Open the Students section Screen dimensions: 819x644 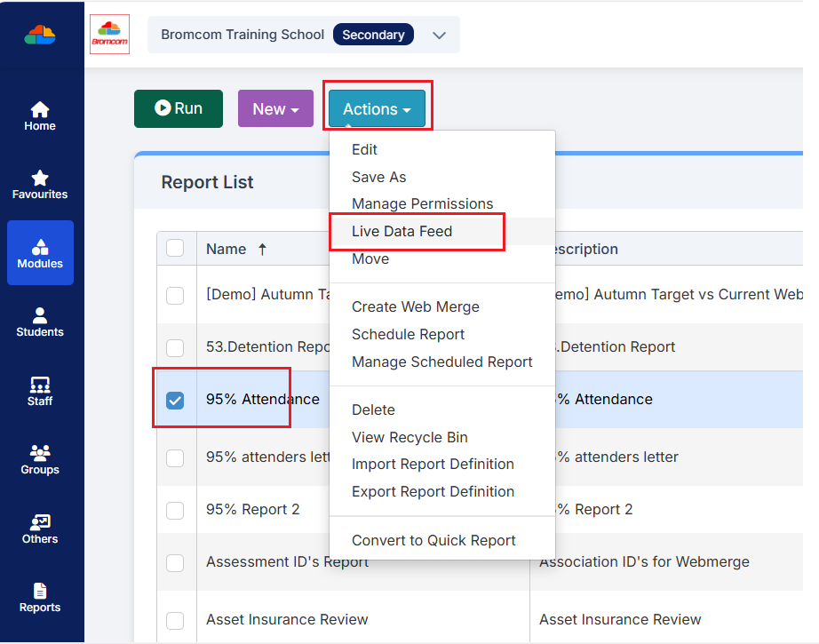pos(39,320)
